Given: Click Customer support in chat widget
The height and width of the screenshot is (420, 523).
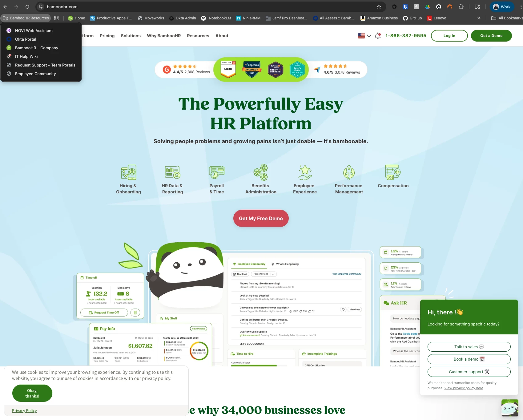Looking at the screenshot, I should 469,372.
